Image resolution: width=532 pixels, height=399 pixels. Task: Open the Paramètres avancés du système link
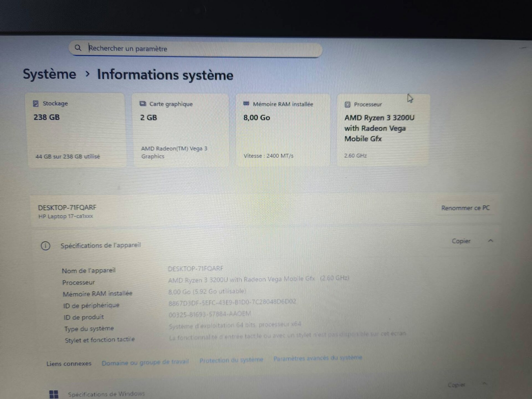[x=318, y=358]
